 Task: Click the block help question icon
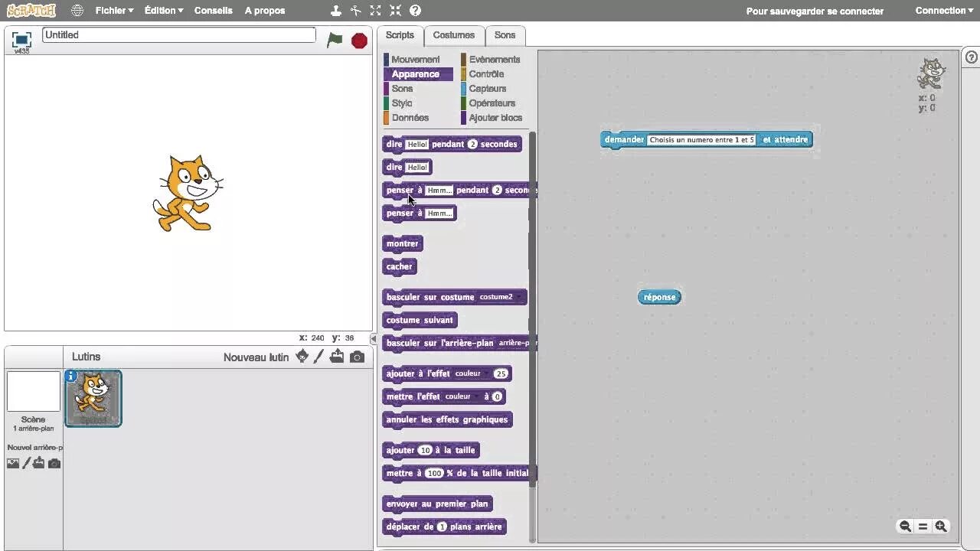tap(415, 11)
